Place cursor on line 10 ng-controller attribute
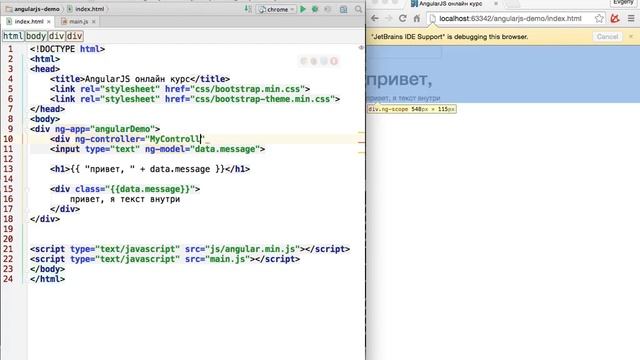The image size is (640, 360). pos(139,139)
